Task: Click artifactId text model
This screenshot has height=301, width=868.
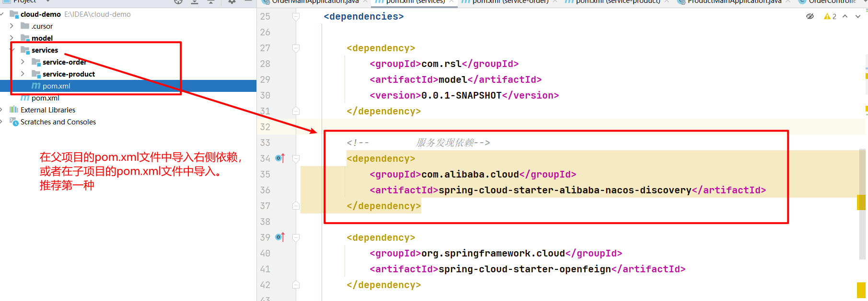Action: point(453,79)
